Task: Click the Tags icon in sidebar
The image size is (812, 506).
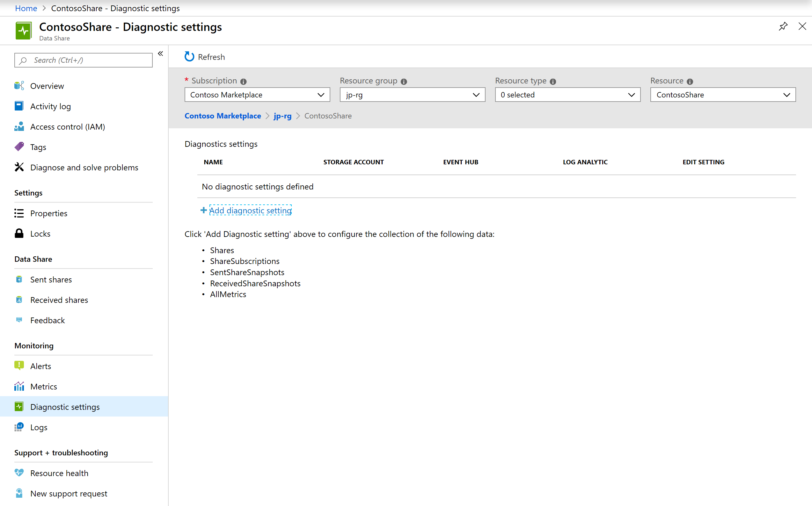Action: click(x=19, y=147)
